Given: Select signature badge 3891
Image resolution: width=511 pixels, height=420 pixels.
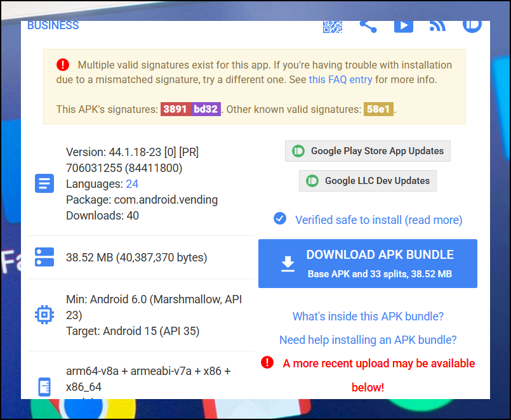Looking at the screenshot, I should (175, 109).
